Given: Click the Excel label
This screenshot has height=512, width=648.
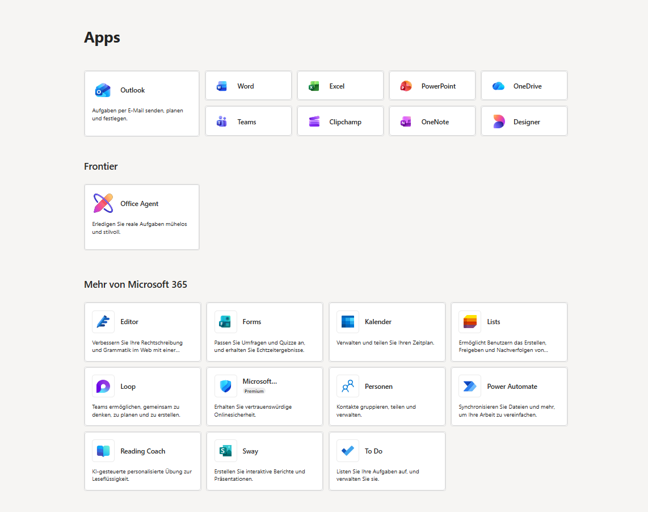Looking at the screenshot, I should (337, 86).
